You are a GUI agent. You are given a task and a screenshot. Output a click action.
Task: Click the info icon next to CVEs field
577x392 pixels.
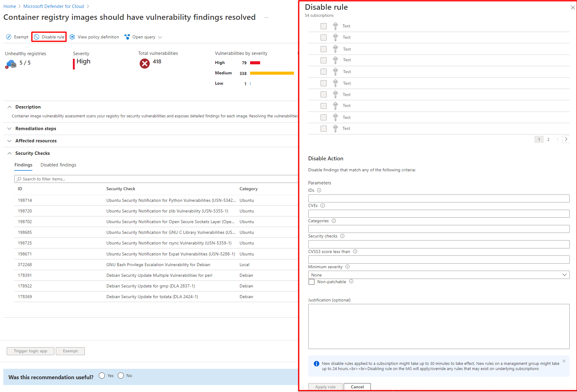(x=323, y=205)
